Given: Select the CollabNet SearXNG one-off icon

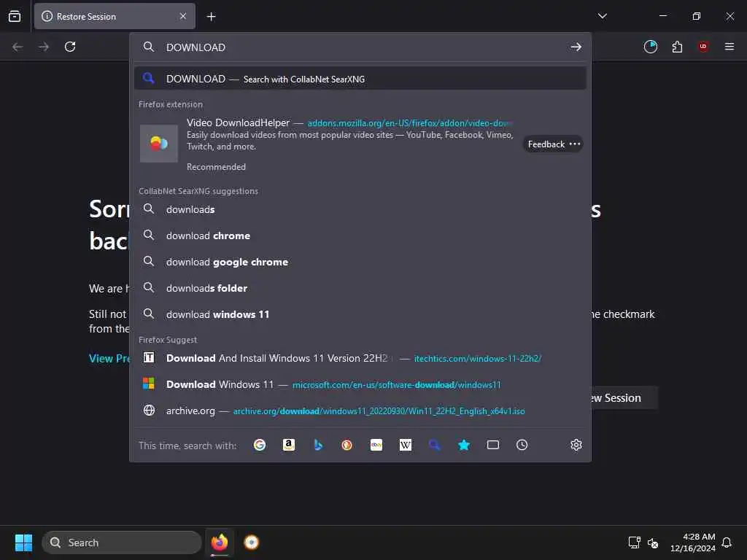Looking at the screenshot, I should point(435,445).
